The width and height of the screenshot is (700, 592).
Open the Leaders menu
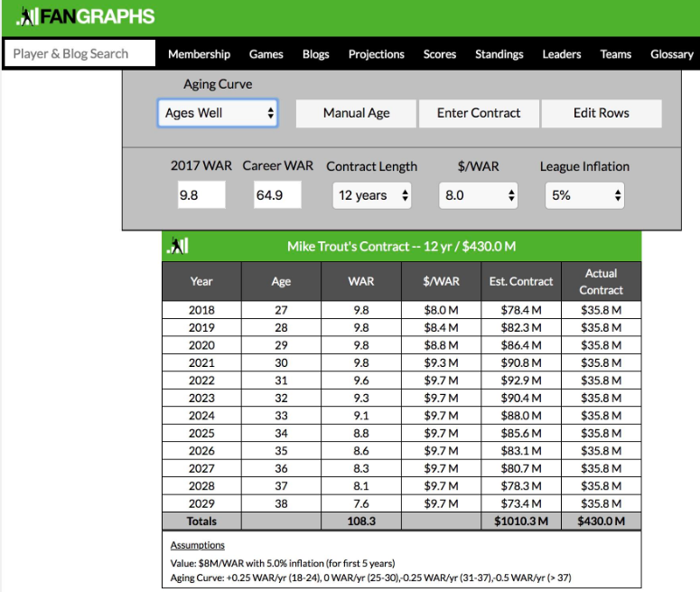562,54
